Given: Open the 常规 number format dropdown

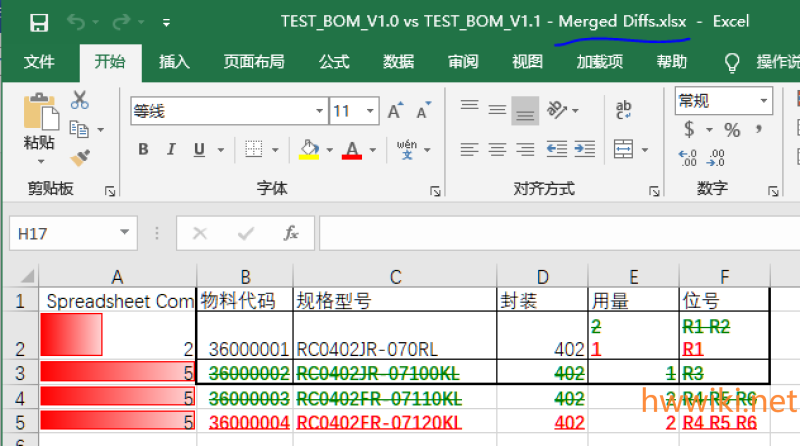Looking at the screenshot, I should click(764, 101).
